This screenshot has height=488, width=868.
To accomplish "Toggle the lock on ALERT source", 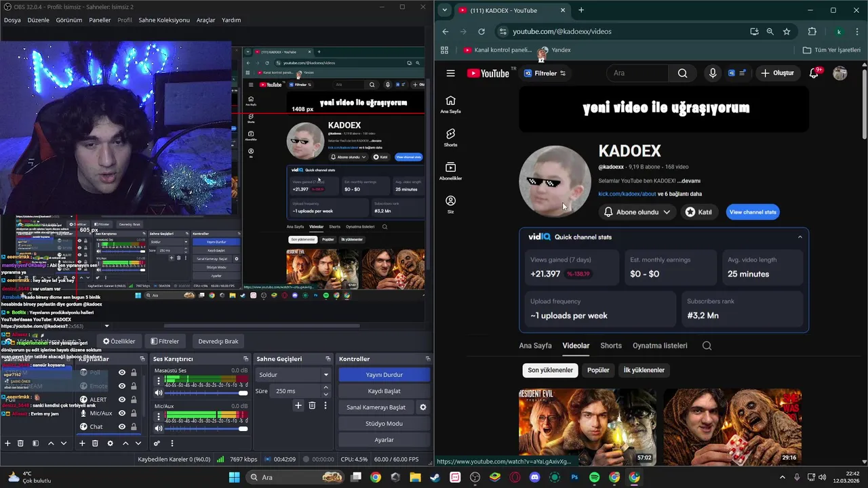I will [x=134, y=400].
